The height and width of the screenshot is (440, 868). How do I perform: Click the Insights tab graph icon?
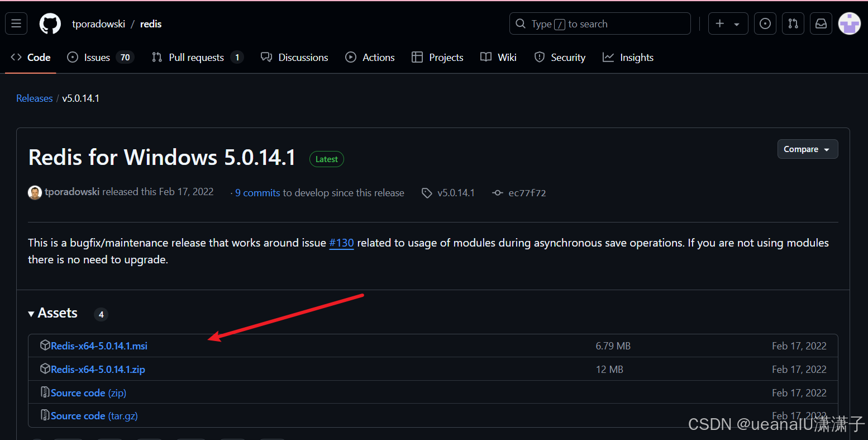[608, 57]
